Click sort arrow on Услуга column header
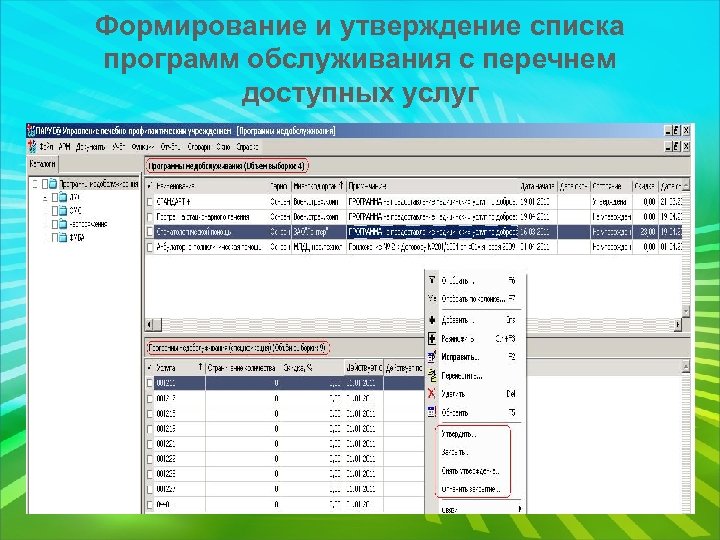This screenshot has height=540, width=720. 200,367
